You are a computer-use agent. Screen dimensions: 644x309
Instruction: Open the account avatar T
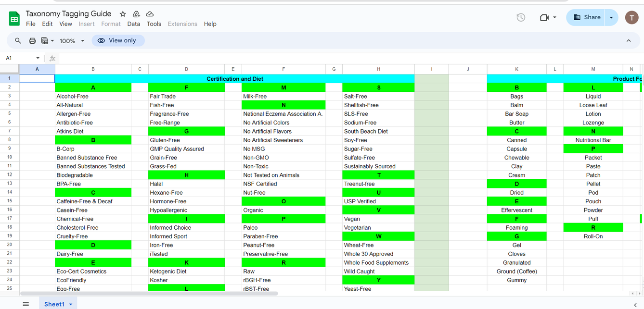pyautogui.click(x=631, y=17)
